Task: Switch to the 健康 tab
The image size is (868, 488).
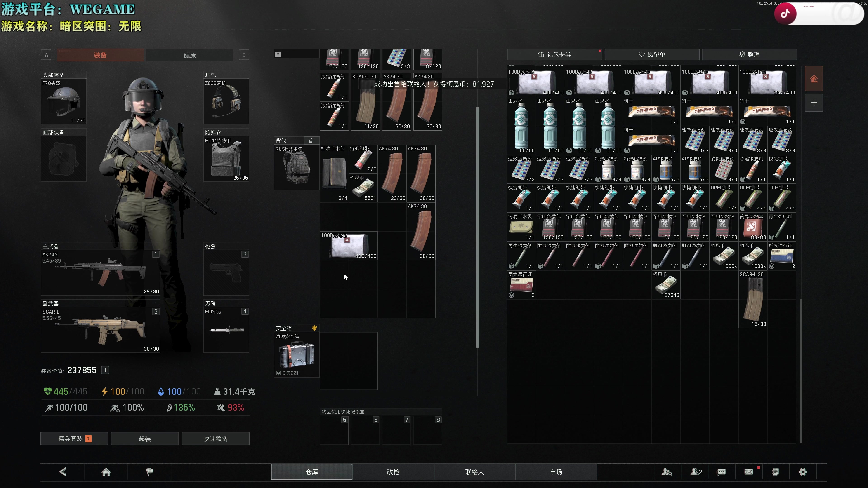Action: 190,55
